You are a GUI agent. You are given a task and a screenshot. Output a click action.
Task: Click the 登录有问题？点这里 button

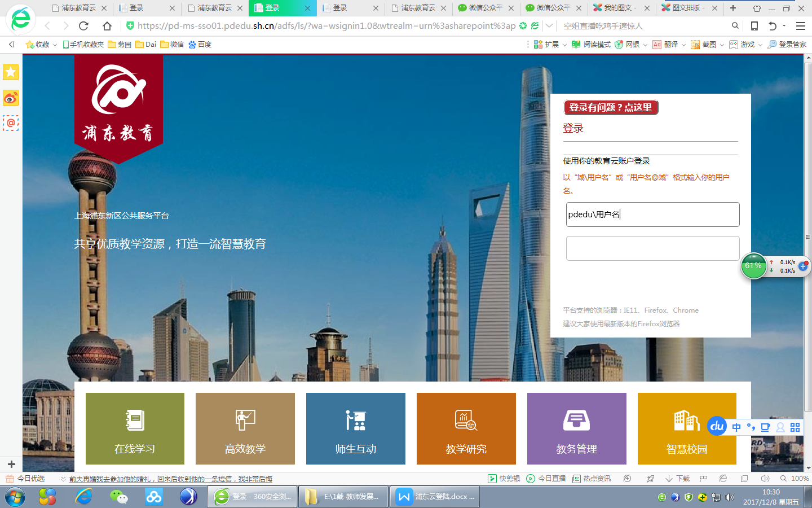tap(611, 107)
